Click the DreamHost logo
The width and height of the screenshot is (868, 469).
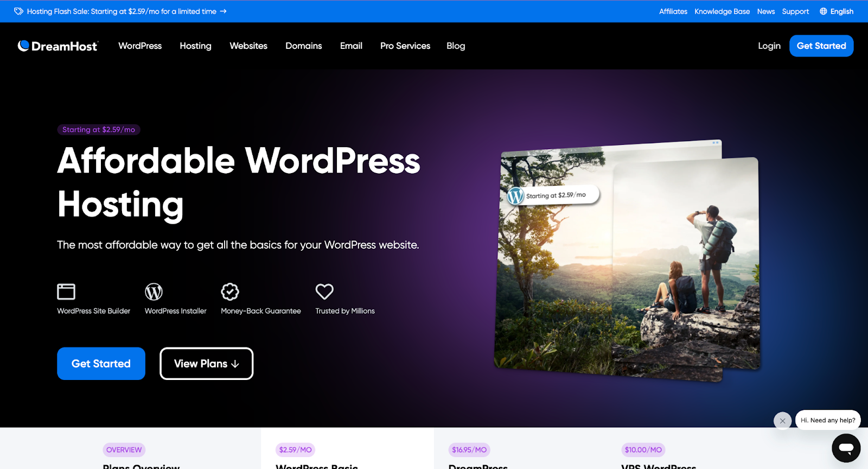coord(58,46)
